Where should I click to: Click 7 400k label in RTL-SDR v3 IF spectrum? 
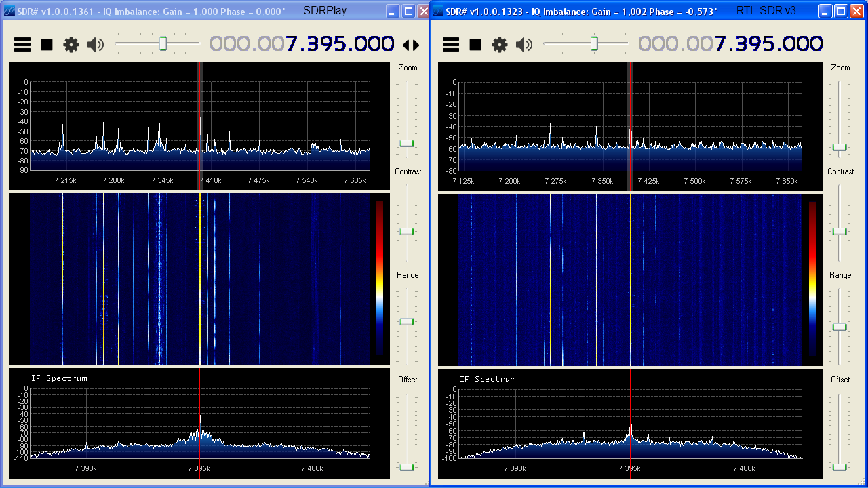click(744, 468)
